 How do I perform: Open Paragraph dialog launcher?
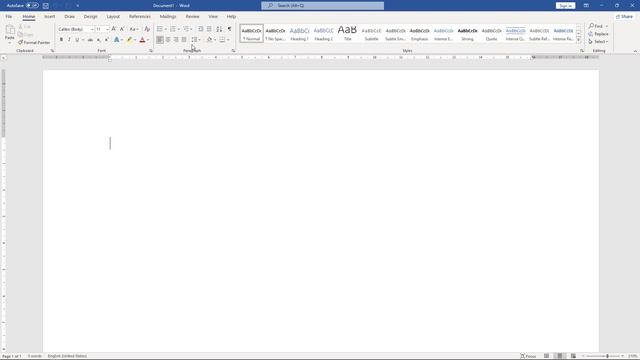(x=233, y=51)
